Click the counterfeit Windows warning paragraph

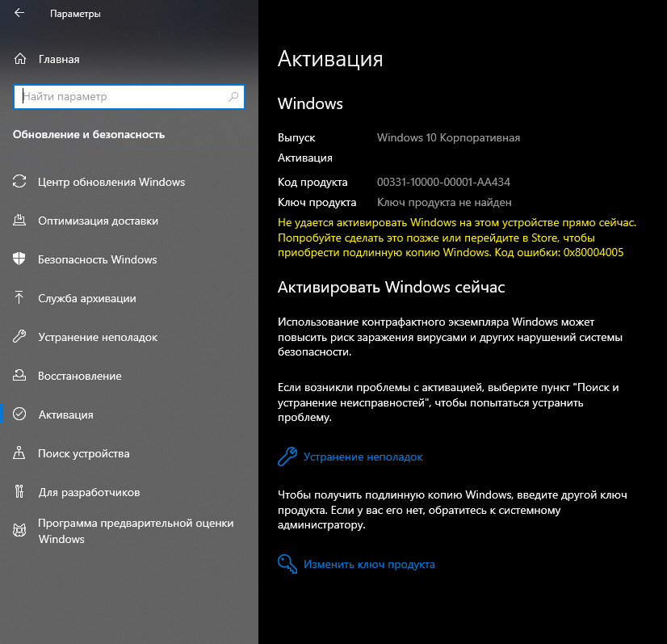click(x=450, y=337)
